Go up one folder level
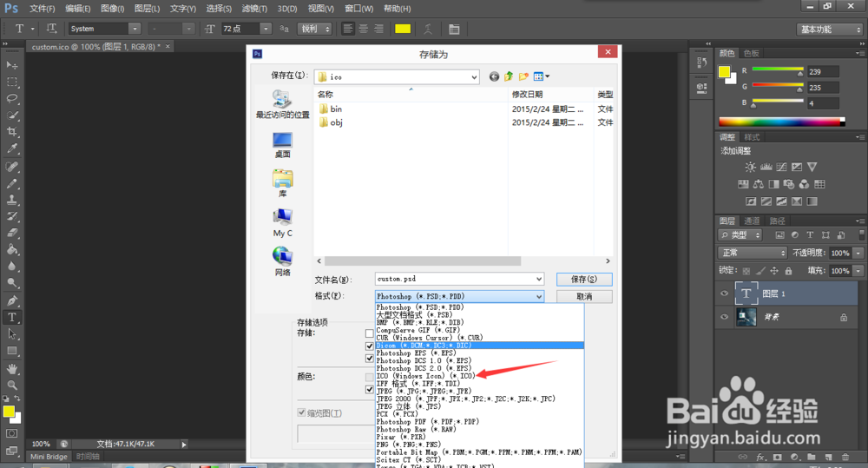Image resolution: width=868 pixels, height=468 pixels. coord(509,76)
